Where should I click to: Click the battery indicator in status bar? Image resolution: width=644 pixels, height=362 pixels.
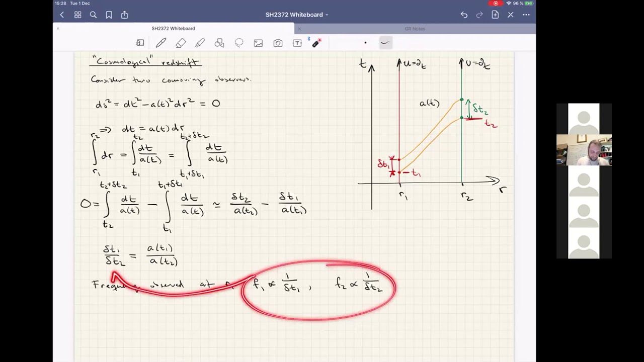528,3
